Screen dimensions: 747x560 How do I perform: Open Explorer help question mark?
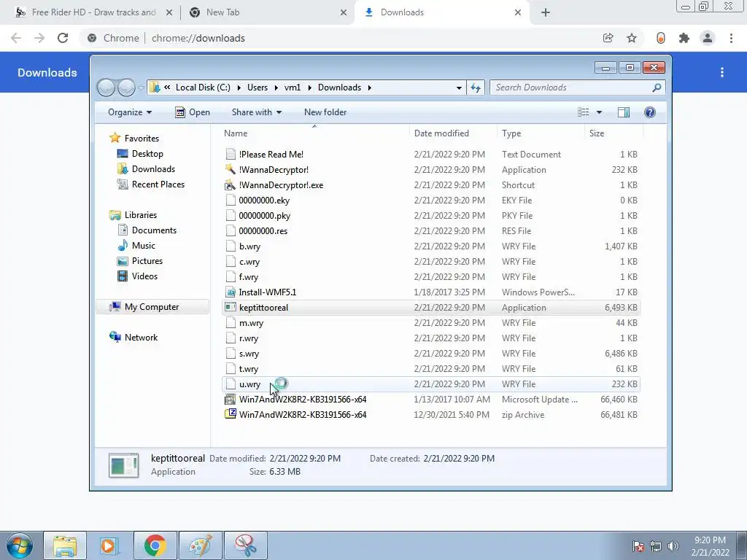click(x=650, y=112)
